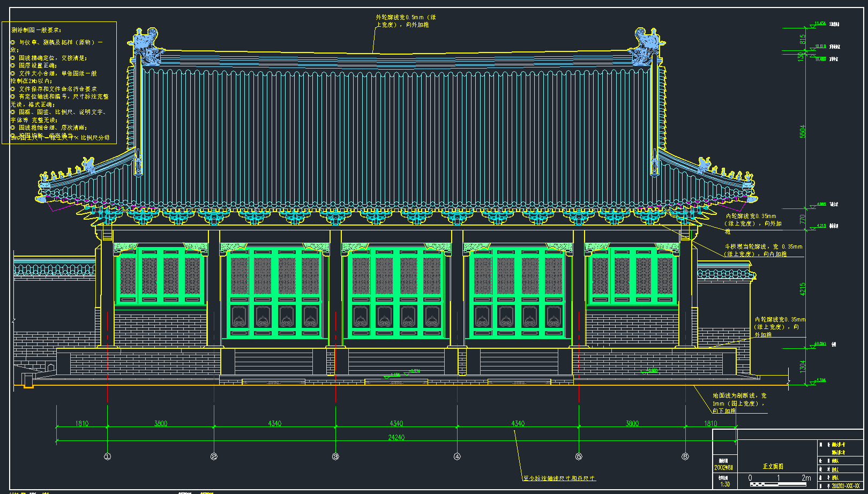Select the 正立面图 drawing title text

(773, 467)
